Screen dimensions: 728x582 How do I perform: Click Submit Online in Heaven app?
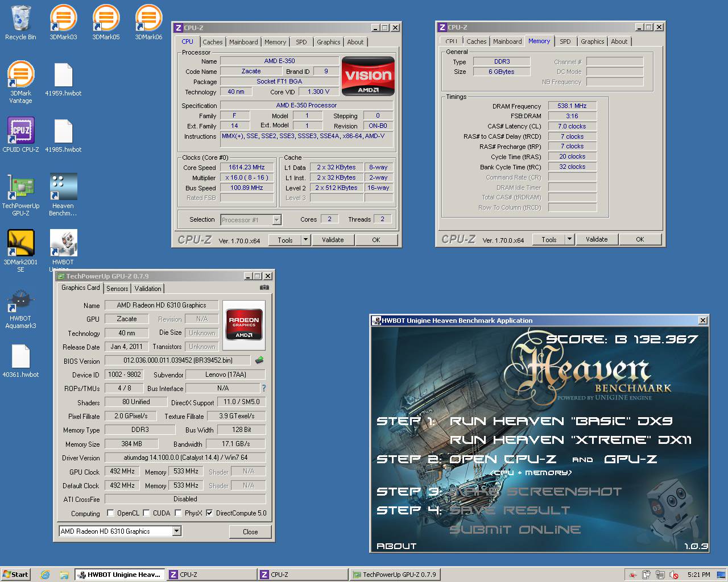point(515,530)
